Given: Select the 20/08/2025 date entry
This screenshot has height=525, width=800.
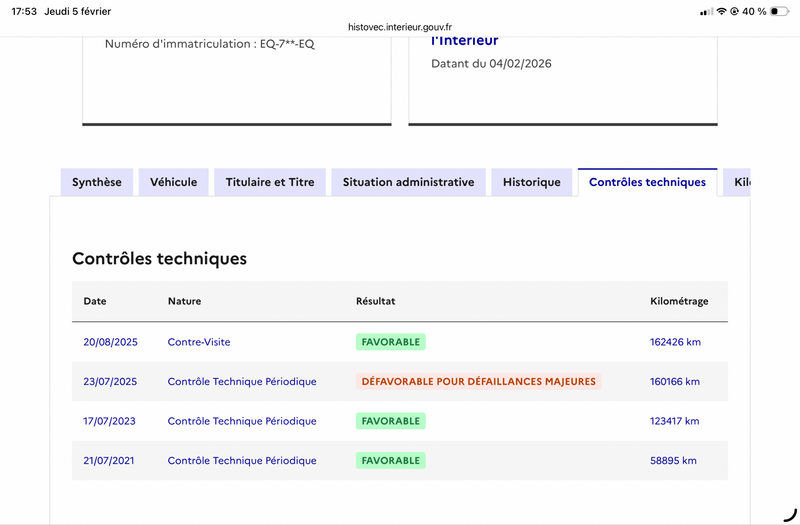Looking at the screenshot, I should [x=110, y=342].
